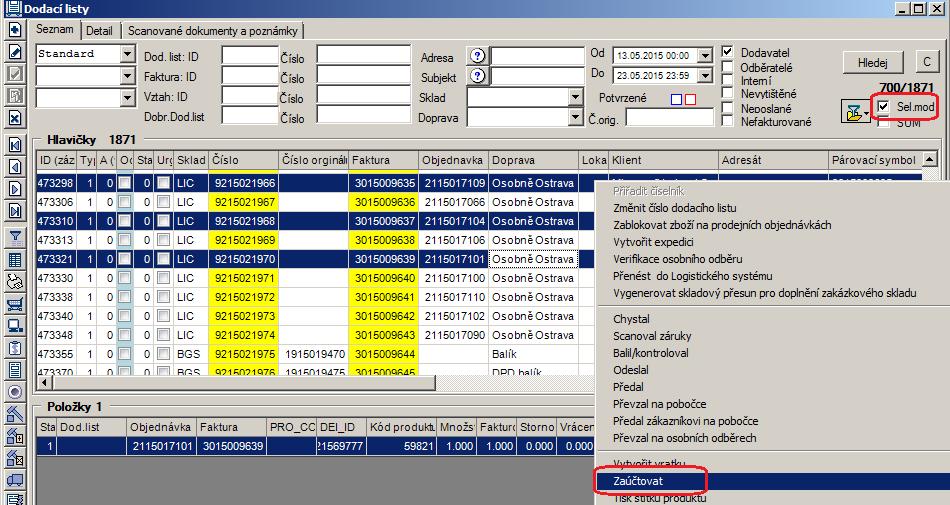Viewport: 950px width, 505px height.
Task: Select Odeslal from the context menu
Action: coord(631,369)
